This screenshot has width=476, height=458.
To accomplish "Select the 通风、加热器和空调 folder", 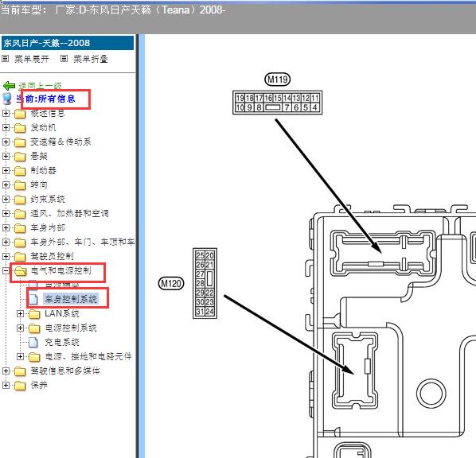I will point(69,214).
